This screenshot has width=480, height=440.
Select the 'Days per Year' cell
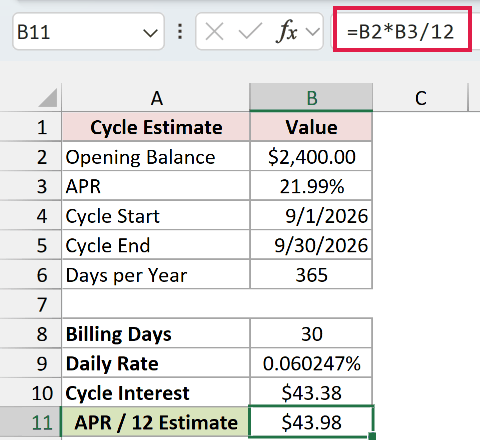pyautogui.click(x=156, y=275)
